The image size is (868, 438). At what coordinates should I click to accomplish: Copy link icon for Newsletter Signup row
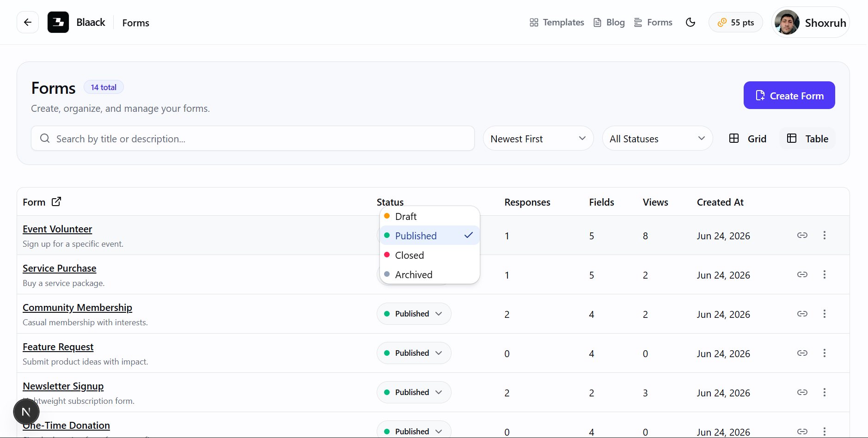[x=802, y=392]
